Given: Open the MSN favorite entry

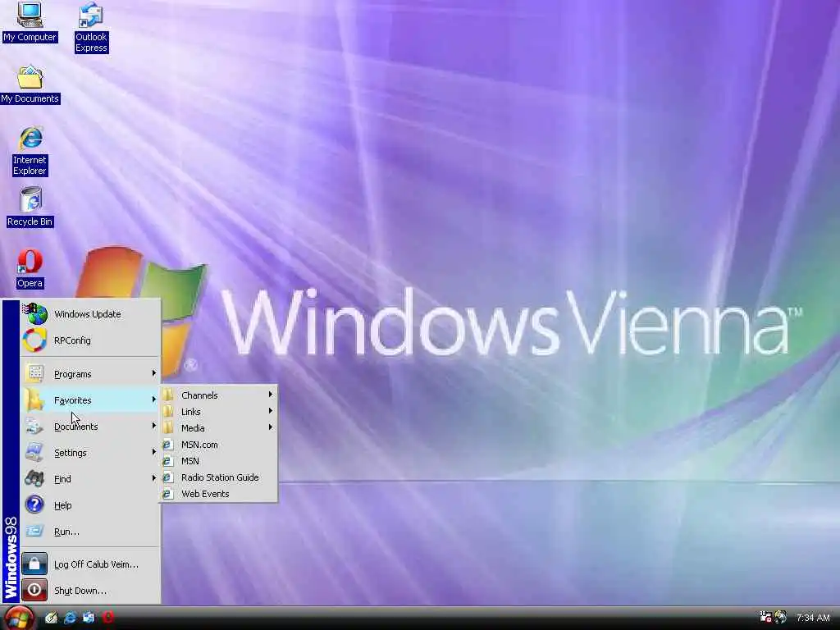Looking at the screenshot, I should 218,461.
